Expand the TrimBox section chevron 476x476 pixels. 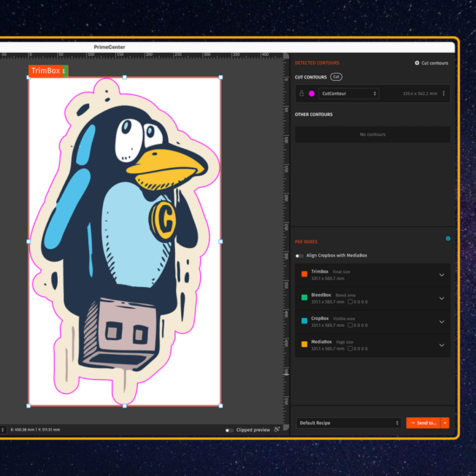[442, 275]
